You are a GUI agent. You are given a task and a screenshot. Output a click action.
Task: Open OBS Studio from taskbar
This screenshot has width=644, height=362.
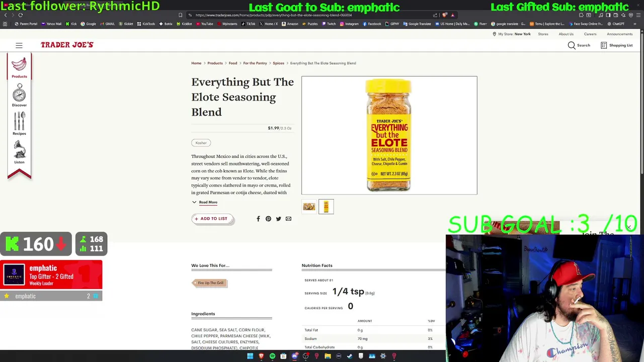click(305, 356)
